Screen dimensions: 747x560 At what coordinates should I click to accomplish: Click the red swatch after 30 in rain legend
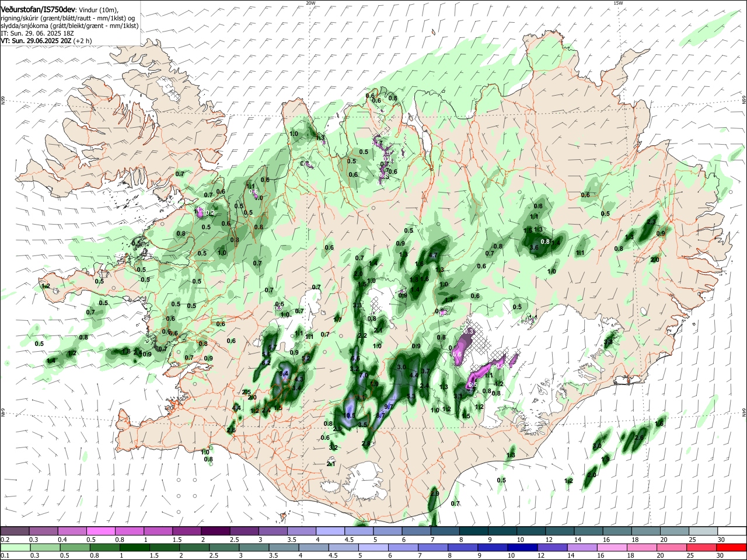pos(732,547)
